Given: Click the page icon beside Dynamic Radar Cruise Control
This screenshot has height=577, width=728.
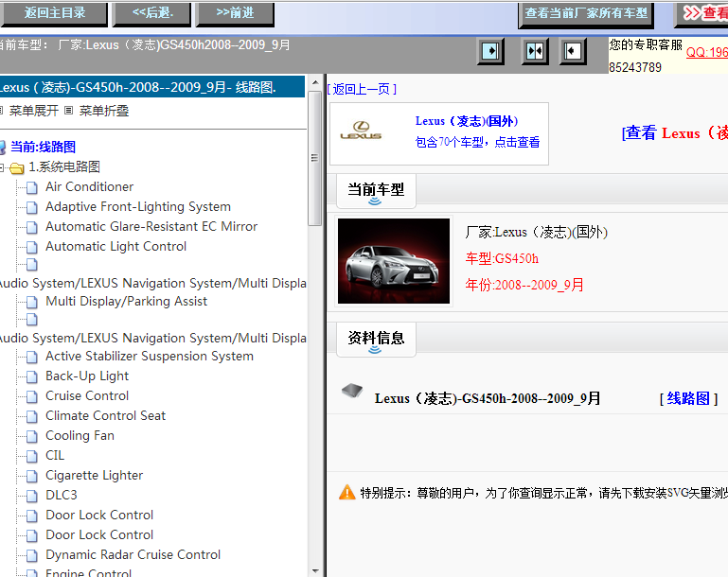Looking at the screenshot, I should [32, 555].
